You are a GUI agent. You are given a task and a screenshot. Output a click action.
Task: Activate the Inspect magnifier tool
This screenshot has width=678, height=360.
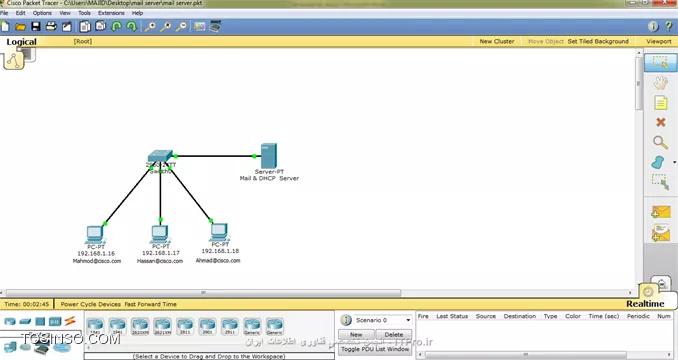pos(660,142)
